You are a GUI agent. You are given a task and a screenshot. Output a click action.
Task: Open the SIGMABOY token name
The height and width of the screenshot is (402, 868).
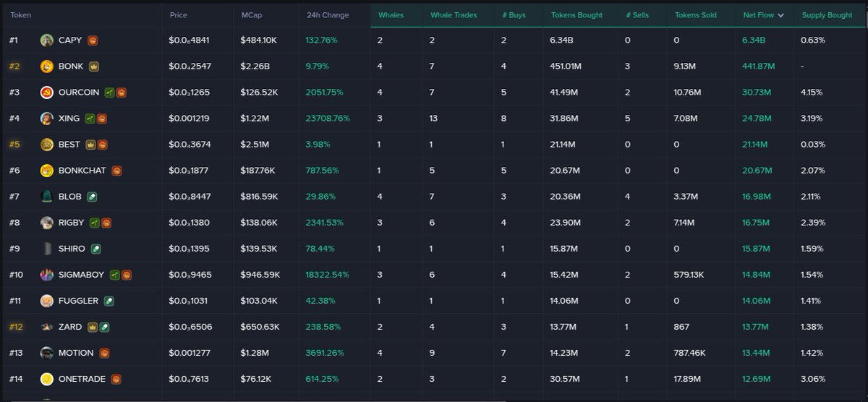(x=82, y=275)
